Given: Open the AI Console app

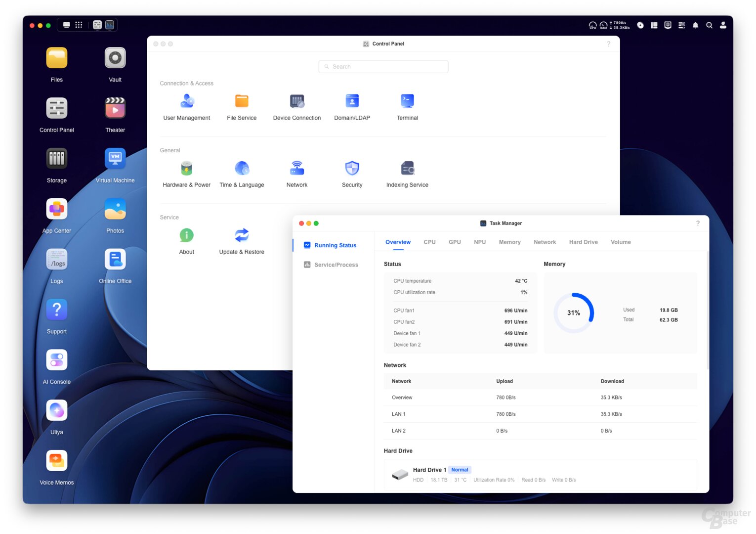Looking at the screenshot, I should pos(57,360).
